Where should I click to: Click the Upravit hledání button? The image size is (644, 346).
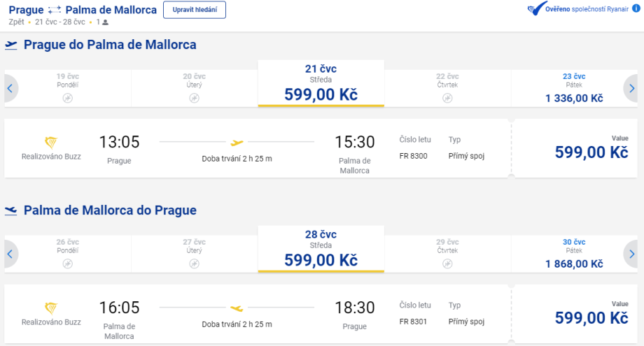click(x=194, y=10)
